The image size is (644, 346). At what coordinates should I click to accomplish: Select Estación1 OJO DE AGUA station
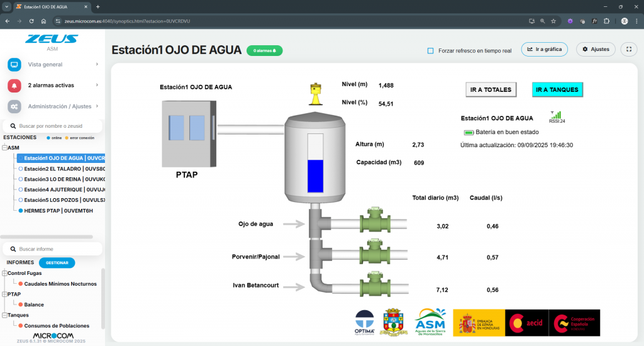tap(61, 158)
